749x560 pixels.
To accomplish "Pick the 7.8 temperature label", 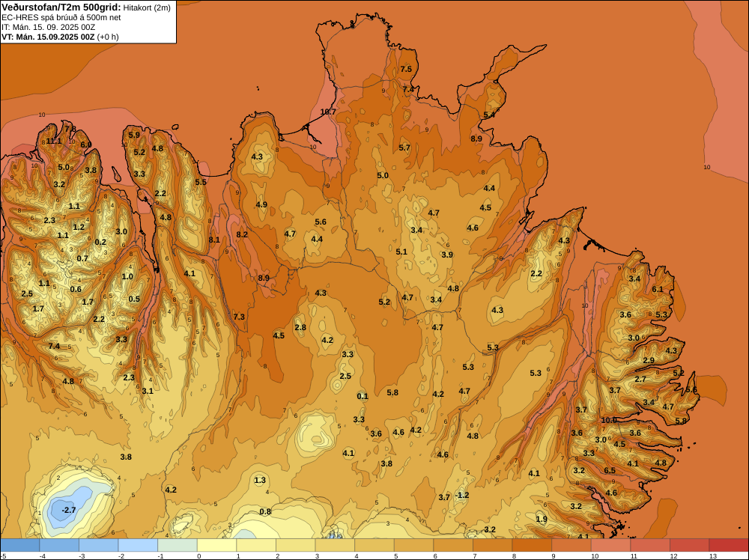I will point(70,129).
